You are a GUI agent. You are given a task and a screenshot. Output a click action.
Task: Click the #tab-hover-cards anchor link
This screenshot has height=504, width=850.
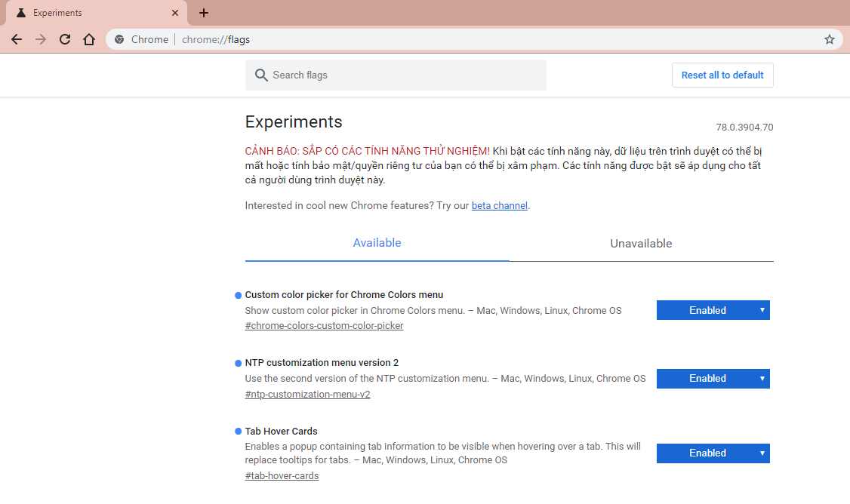click(x=282, y=476)
